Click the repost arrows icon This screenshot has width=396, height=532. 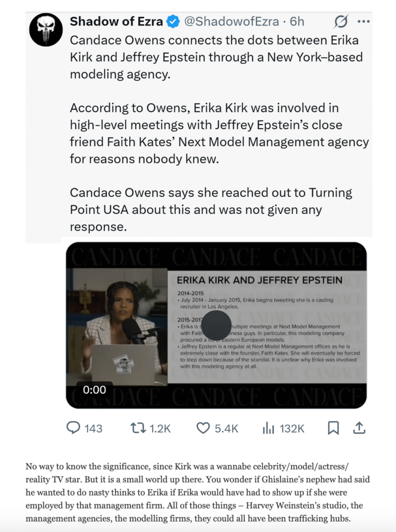coord(138,428)
